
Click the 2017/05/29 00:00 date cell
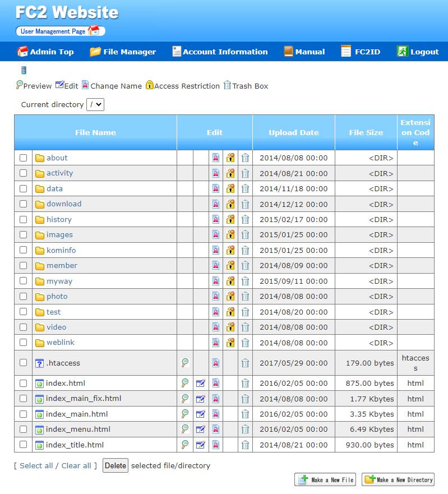294,363
